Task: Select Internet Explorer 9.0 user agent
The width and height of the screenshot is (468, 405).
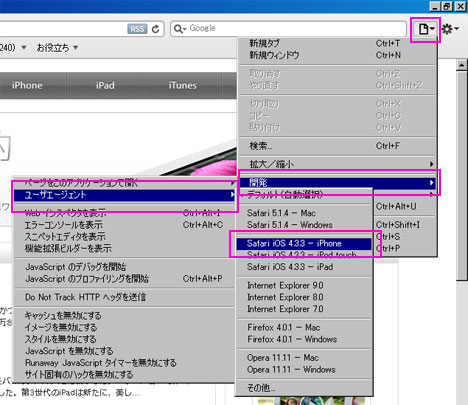Action: coord(304,286)
